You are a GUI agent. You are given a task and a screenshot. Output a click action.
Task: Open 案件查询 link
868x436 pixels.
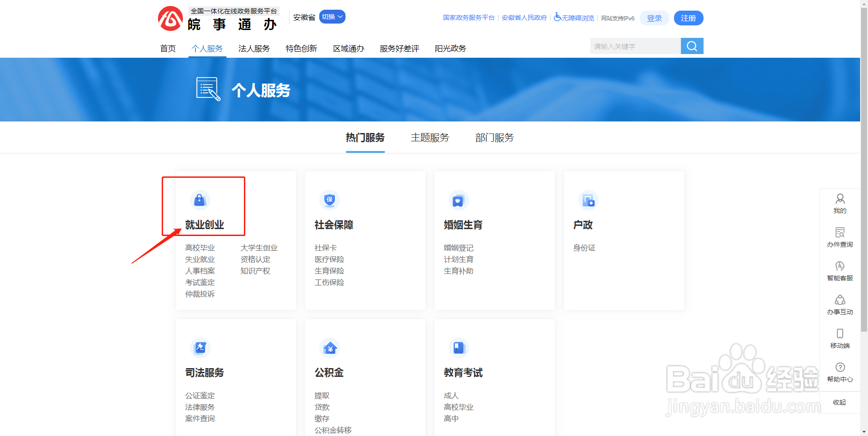tap(200, 419)
